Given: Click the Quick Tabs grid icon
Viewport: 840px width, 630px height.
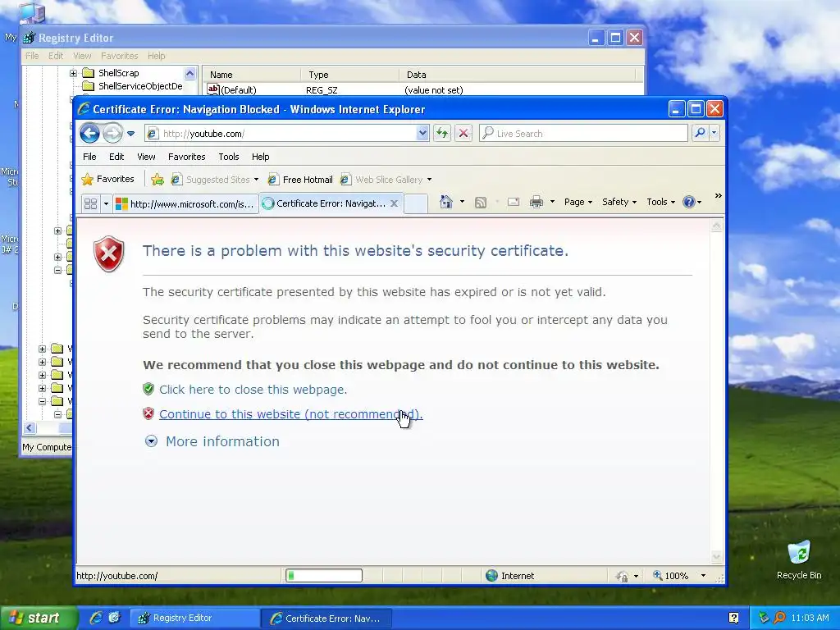Looking at the screenshot, I should point(90,203).
